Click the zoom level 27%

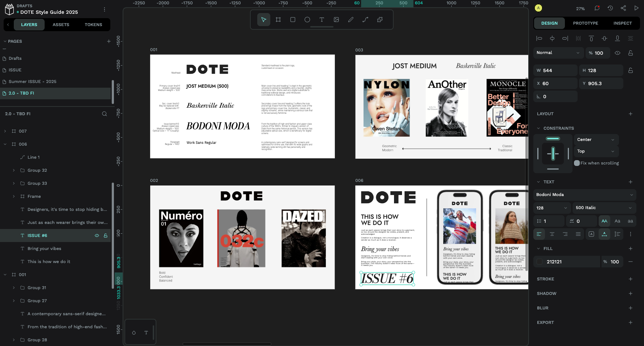(x=581, y=8)
